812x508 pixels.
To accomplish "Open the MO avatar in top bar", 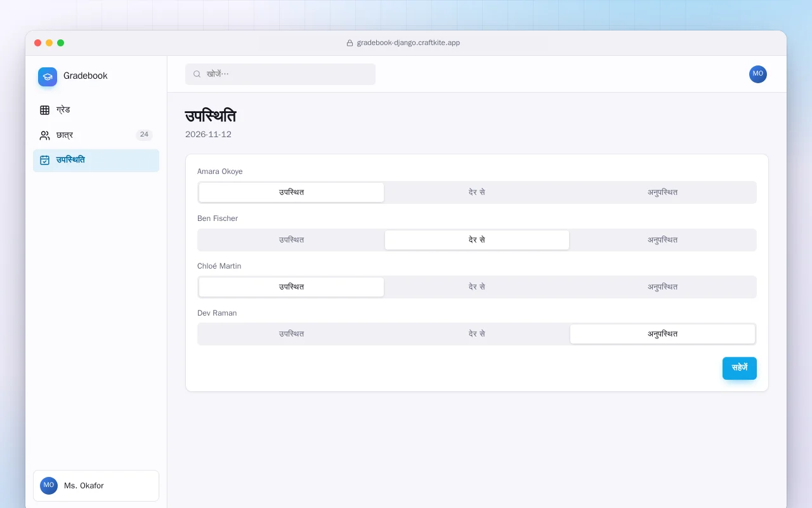I will click(x=757, y=74).
